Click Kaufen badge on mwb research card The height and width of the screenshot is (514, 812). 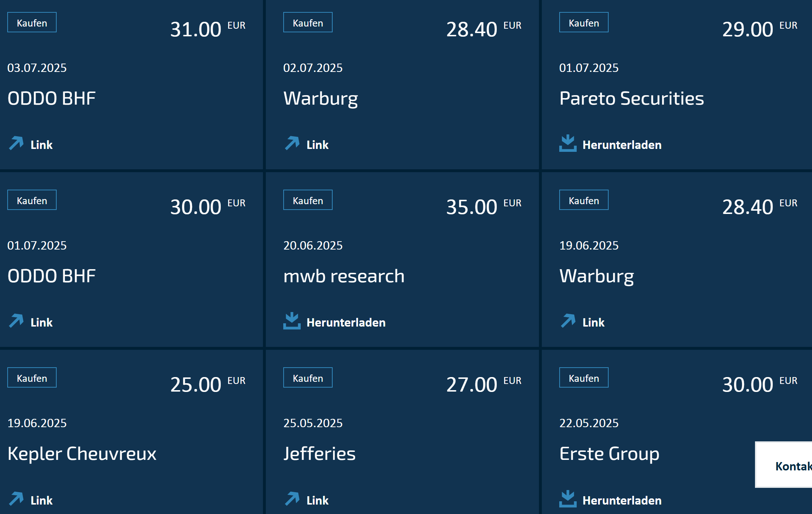(308, 200)
